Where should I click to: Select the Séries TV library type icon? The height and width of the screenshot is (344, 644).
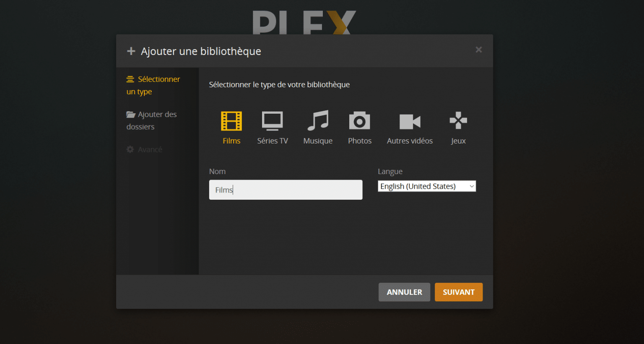click(x=272, y=121)
